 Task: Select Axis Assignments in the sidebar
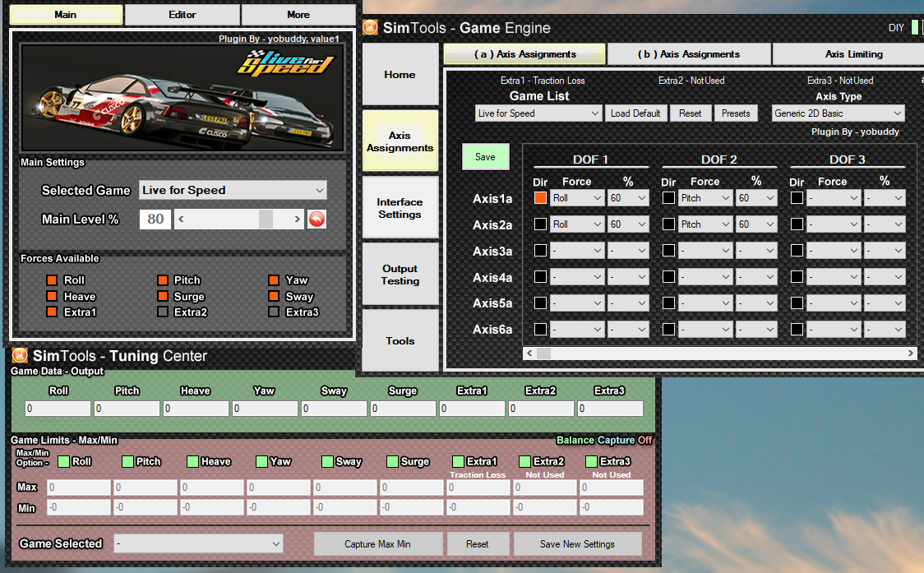pyautogui.click(x=400, y=141)
